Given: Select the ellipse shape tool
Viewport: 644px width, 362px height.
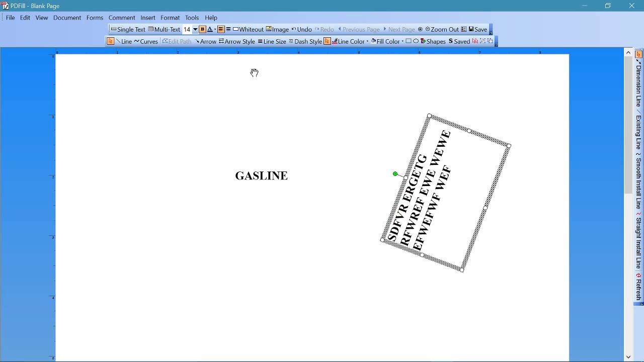Looking at the screenshot, I should tap(416, 41).
